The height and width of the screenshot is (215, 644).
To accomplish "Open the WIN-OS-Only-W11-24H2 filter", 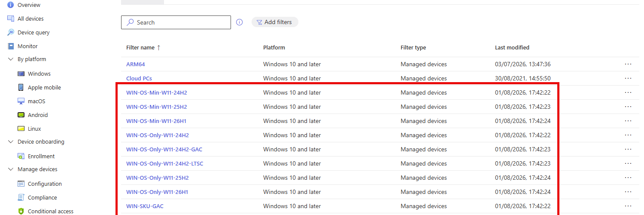I will coord(158,135).
